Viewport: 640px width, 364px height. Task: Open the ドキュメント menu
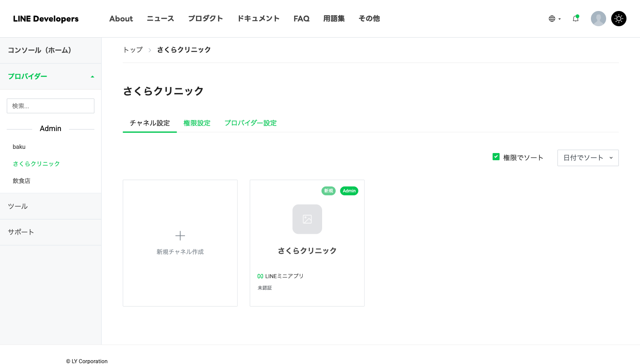pyautogui.click(x=258, y=19)
